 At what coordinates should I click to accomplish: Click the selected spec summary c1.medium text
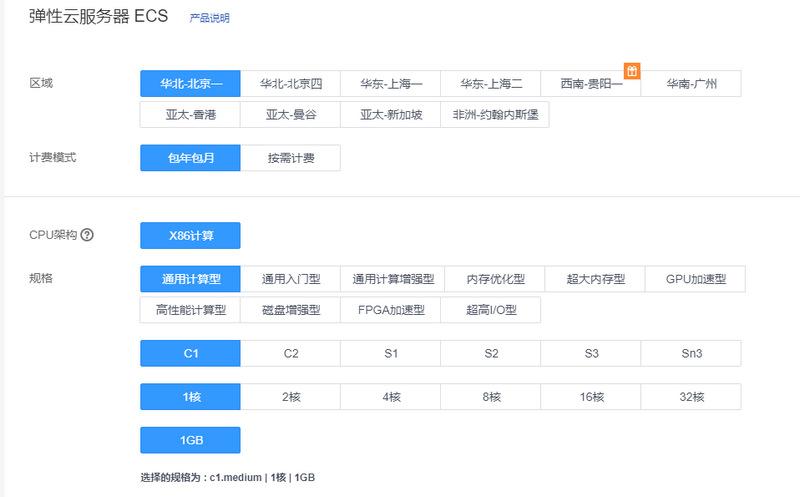pos(228,478)
